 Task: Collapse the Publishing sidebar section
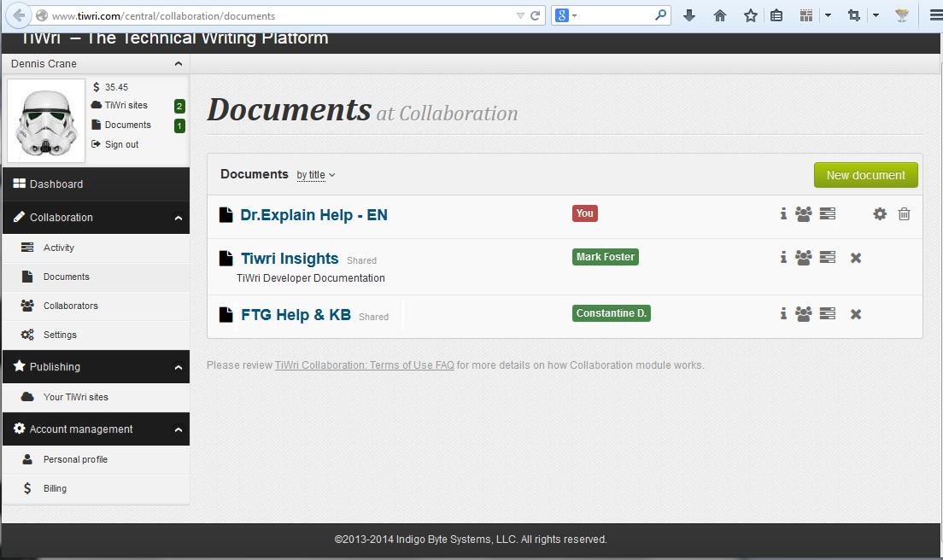point(178,367)
